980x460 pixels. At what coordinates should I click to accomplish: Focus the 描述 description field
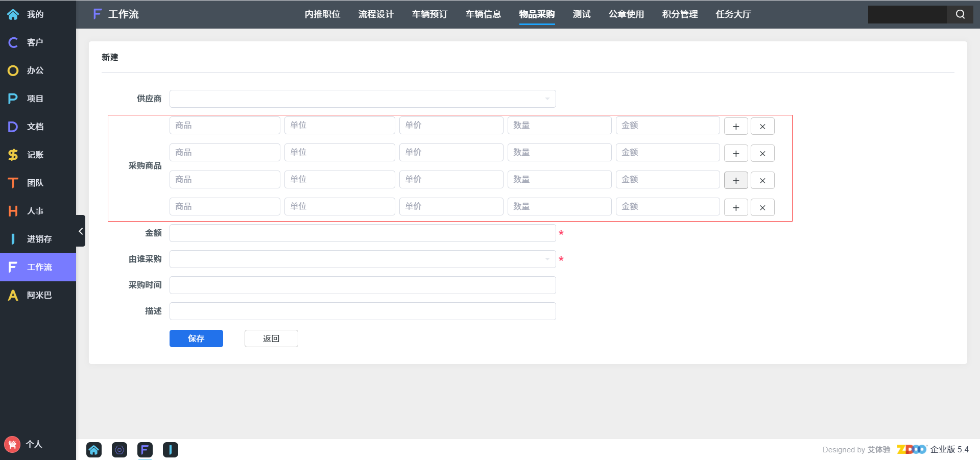[x=363, y=311]
